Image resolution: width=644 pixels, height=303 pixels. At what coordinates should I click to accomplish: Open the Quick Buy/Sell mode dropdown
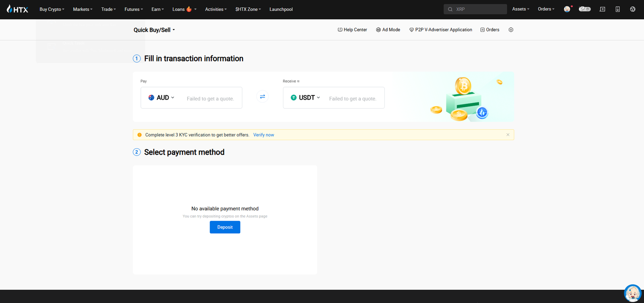154,30
